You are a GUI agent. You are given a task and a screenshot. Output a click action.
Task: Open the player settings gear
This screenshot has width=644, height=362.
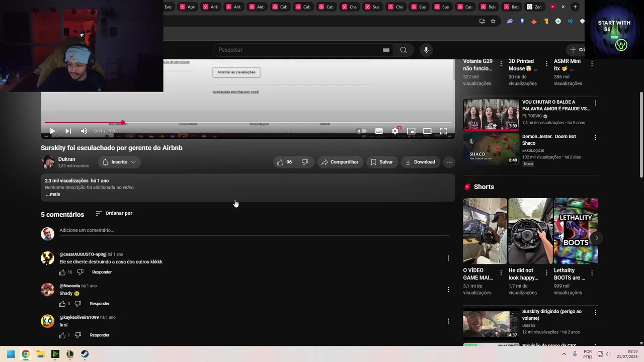click(x=395, y=131)
